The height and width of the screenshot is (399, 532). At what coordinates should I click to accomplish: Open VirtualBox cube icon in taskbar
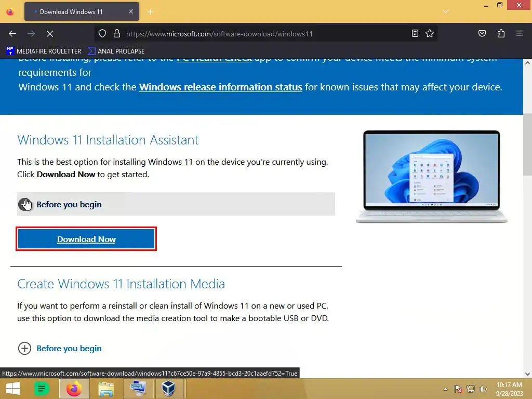[168, 389]
